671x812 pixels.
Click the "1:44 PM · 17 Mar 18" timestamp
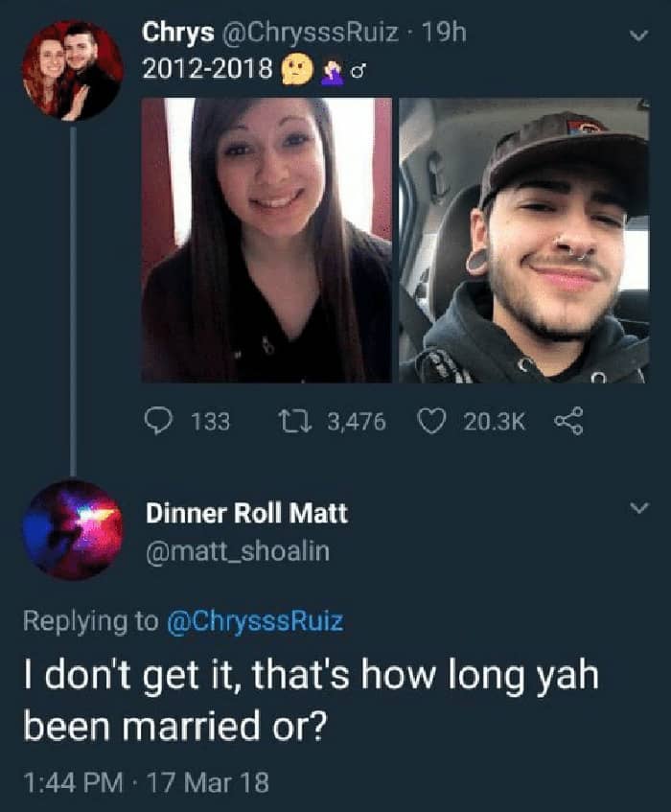(x=145, y=781)
